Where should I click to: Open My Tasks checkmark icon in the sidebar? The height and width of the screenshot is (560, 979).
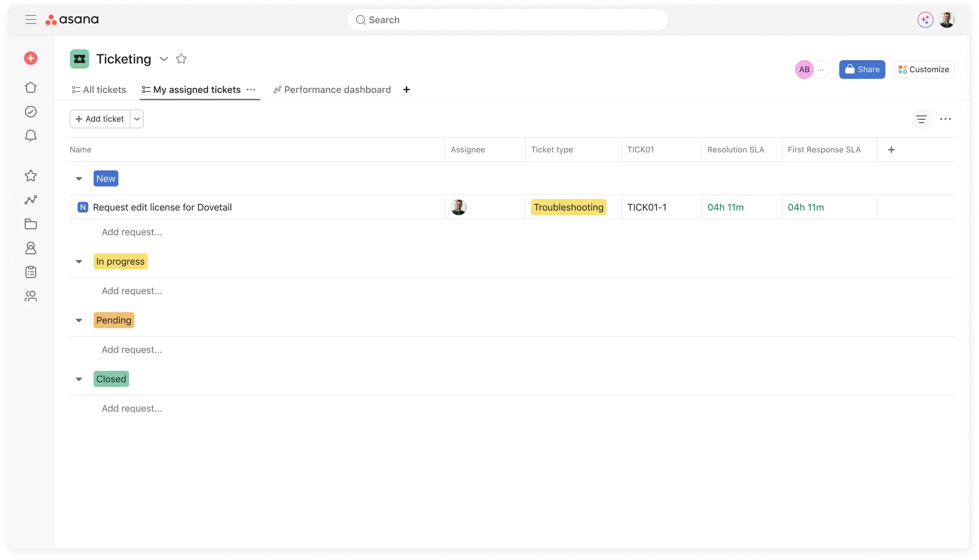pos(31,112)
